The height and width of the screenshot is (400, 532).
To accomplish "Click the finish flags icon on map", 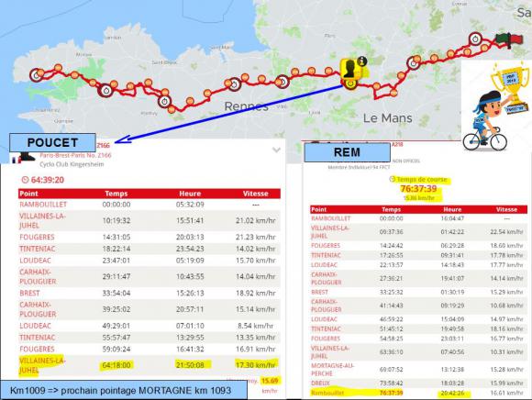I will pos(507,39).
